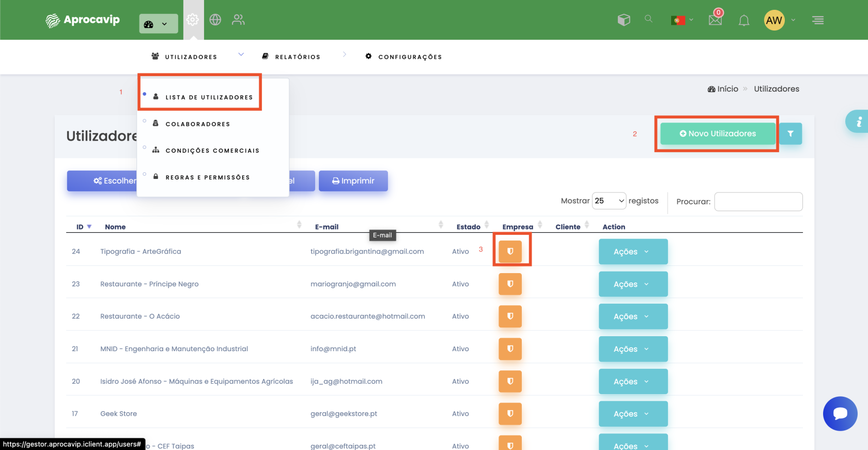This screenshot has height=450, width=868.
Task: Click Empresa shield icon for Geek Store row
Action: click(x=510, y=413)
